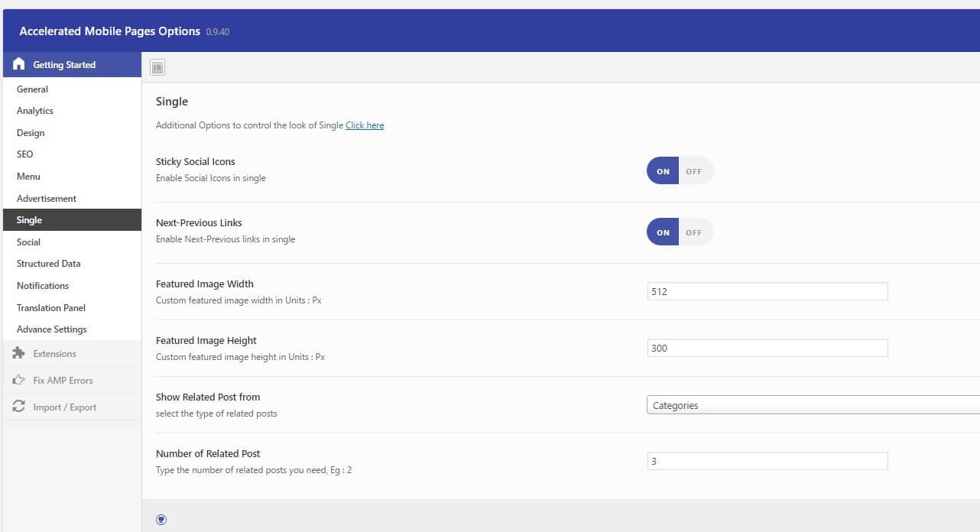Follow the 'Click here' link

(365, 125)
